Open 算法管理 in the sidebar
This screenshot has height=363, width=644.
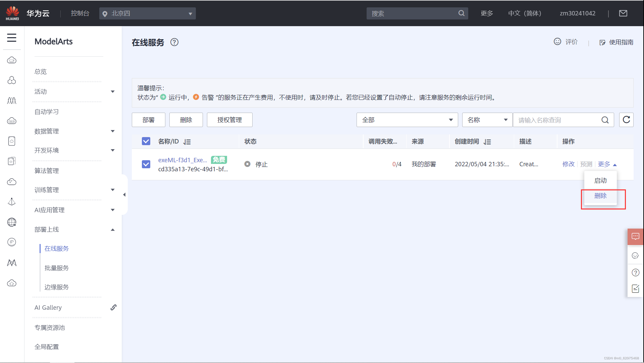click(47, 171)
